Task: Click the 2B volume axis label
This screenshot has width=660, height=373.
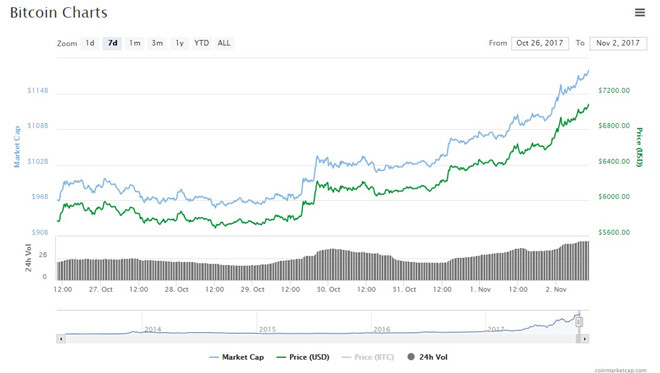Action: (x=43, y=255)
